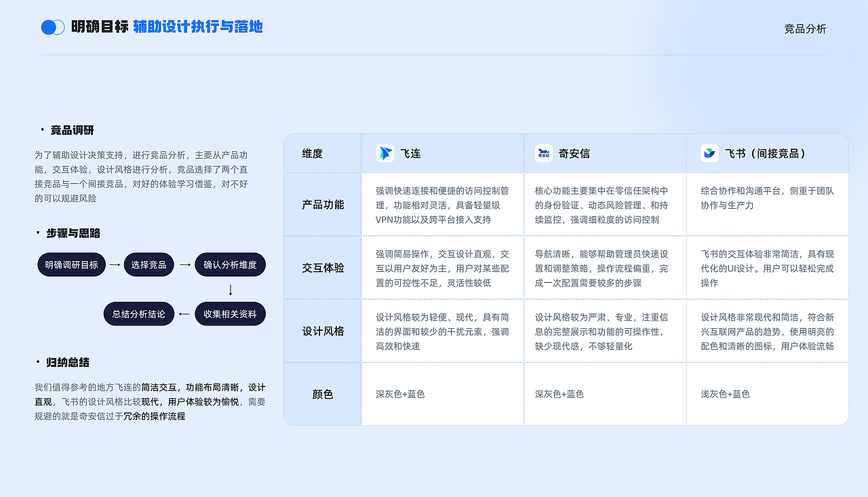Image resolution: width=868 pixels, height=497 pixels.
Task: Click the 飞连 交互体验 cell 强调简易操作
Action: 442,268
